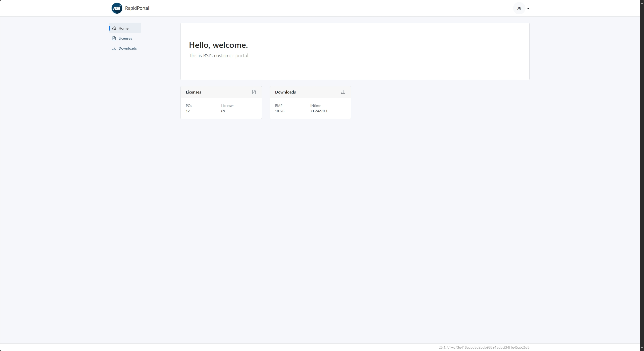Click the download icon on Downloads card
This screenshot has width=644, height=351.
343,92
